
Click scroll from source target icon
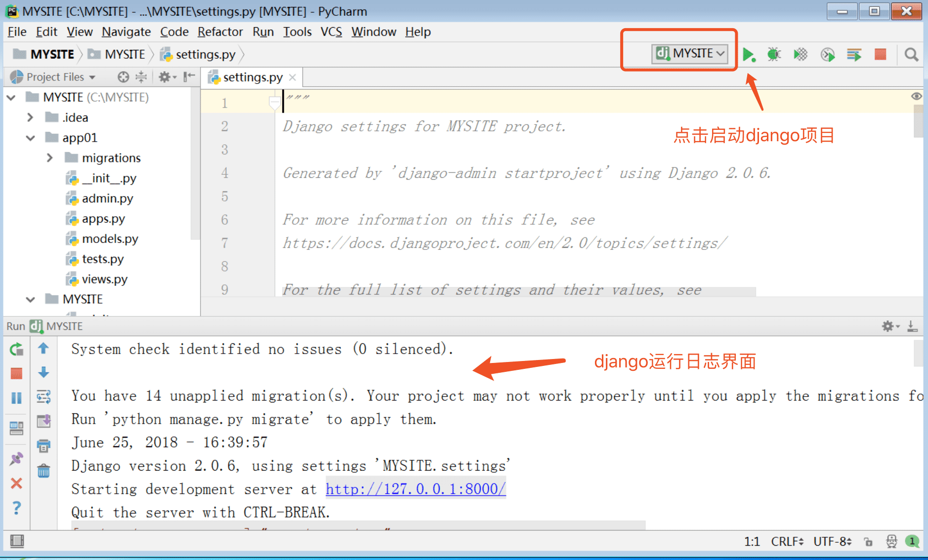[x=123, y=77]
